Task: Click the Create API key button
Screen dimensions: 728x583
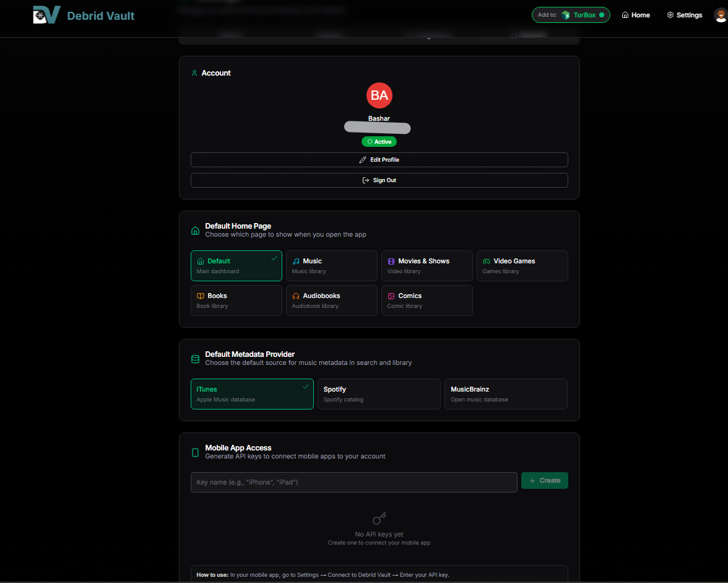Action: 544,481
